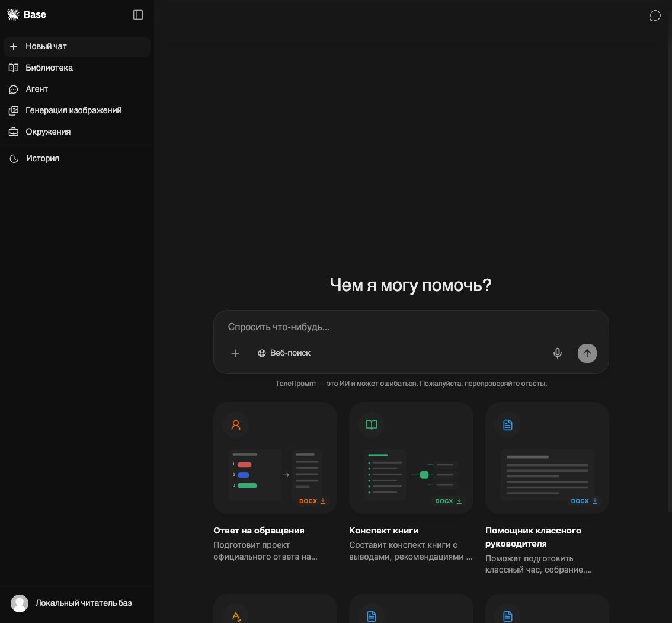672x623 pixels.
Task: Go to Агент section
Action: (76, 89)
